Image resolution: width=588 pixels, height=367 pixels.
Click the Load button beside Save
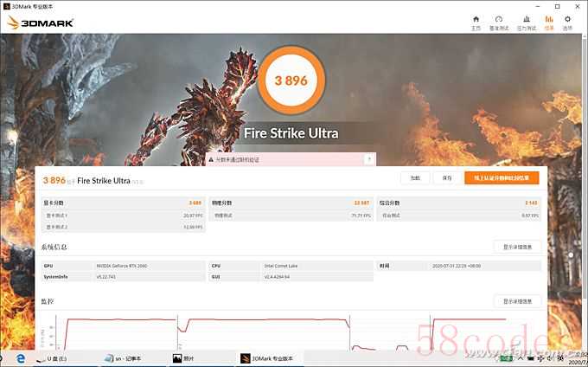click(x=415, y=177)
